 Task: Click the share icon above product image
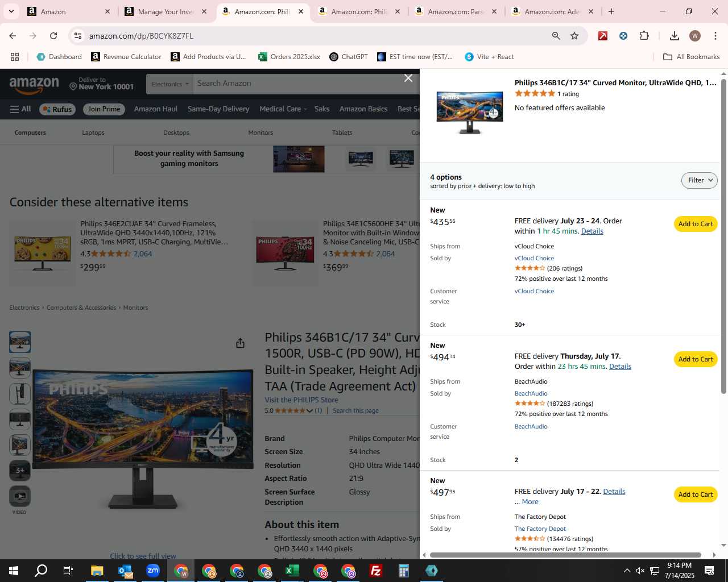pos(240,343)
